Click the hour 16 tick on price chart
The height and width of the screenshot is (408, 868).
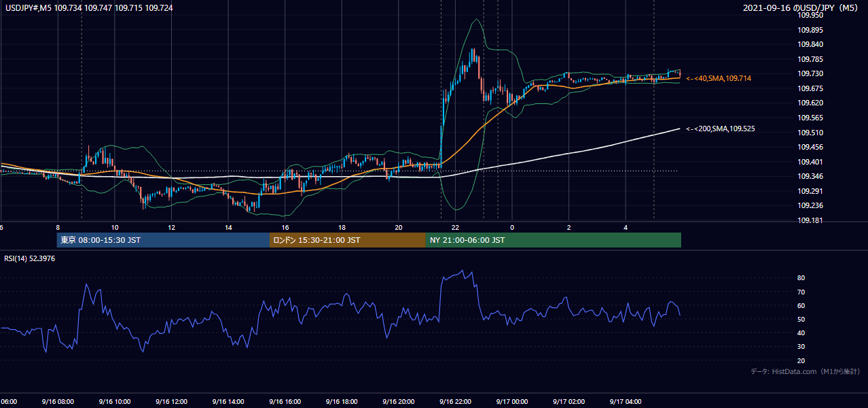point(285,228)
